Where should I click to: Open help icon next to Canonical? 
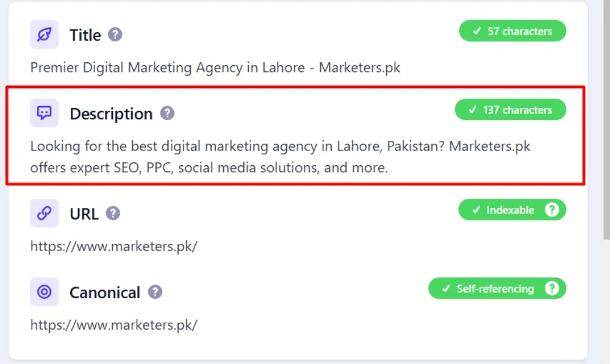tap(155, 291)
